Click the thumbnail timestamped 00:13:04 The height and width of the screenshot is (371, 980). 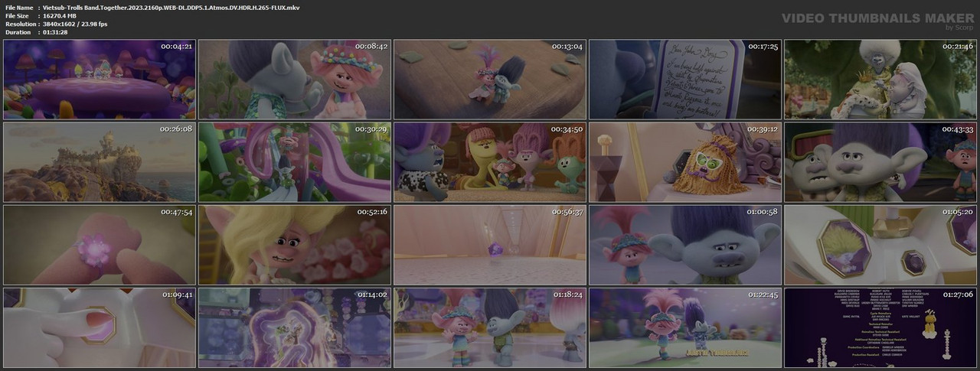click(x=490, y=80)
